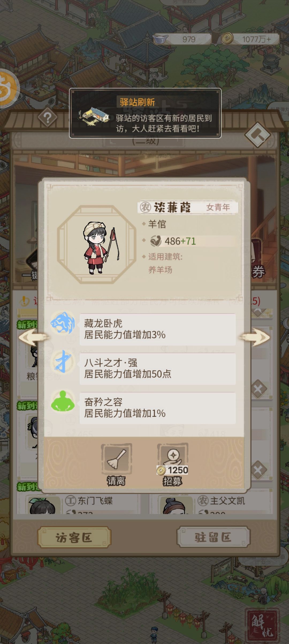
Task: Switch to 驻留区 tab
Action: (x=213, y=537)
